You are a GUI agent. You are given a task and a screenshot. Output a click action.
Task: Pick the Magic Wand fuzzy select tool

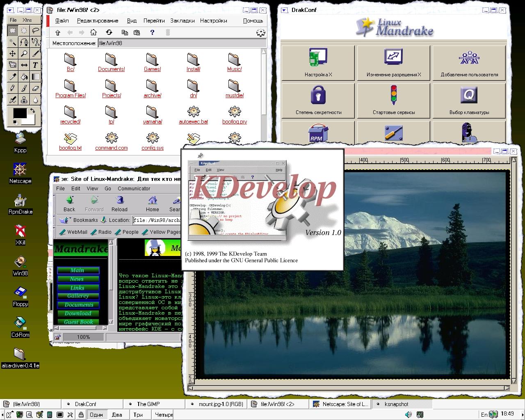13,42
